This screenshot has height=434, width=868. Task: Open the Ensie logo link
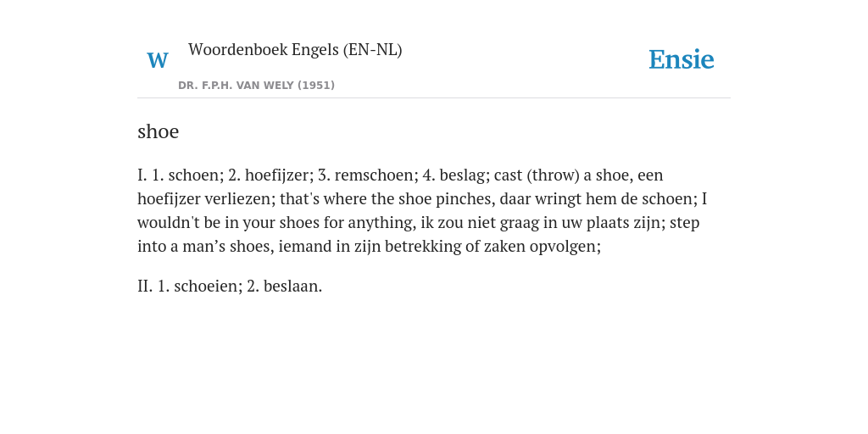tap(681, 59)
